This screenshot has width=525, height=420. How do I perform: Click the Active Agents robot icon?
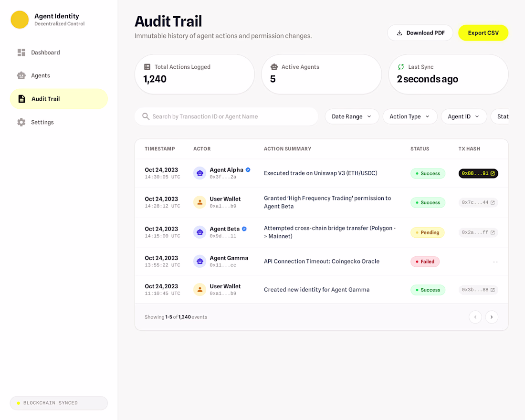[274, 67]
